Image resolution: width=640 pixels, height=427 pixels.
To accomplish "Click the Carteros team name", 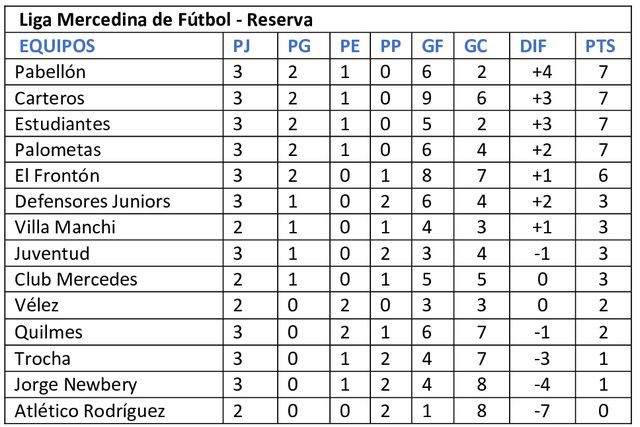I will (x=49, y=98).
